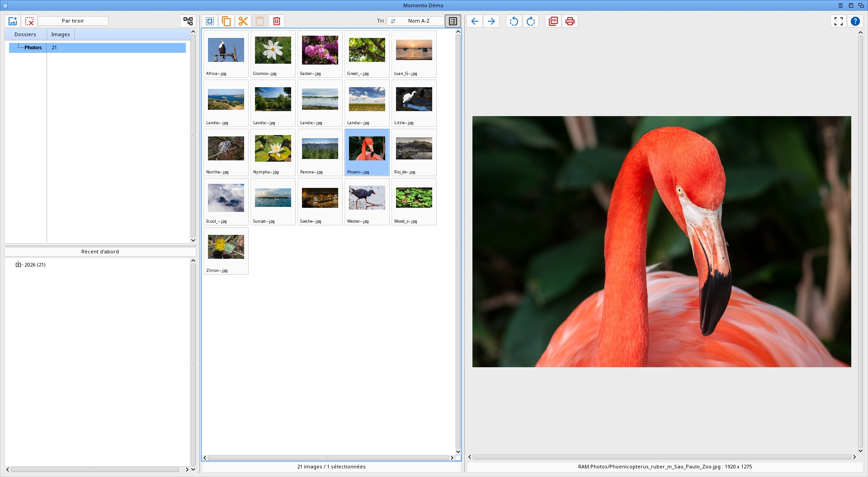868x477 pixels.
Task: Select the Phoeni-.jpg flamingo thumbnail
Action: 367,153
